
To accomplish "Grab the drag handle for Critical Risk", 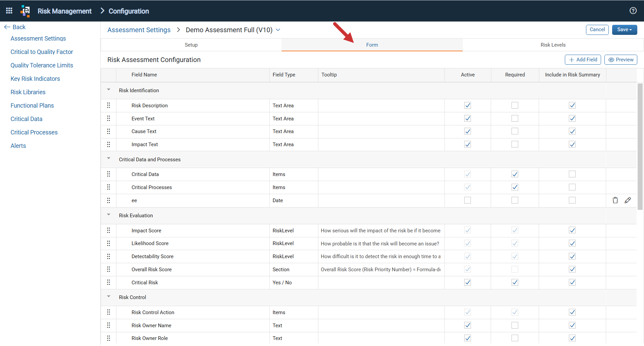I will coord(108,282).
